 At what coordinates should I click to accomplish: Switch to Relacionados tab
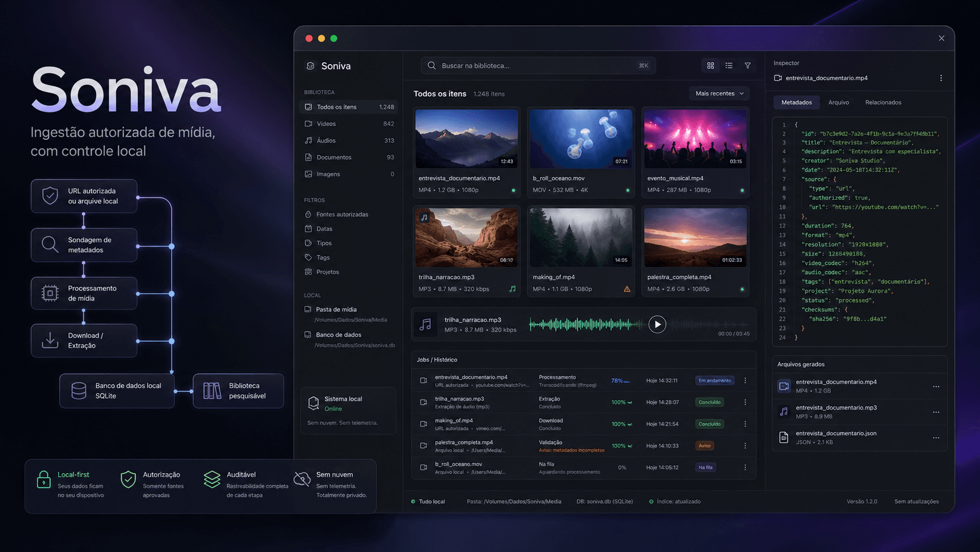883,102
